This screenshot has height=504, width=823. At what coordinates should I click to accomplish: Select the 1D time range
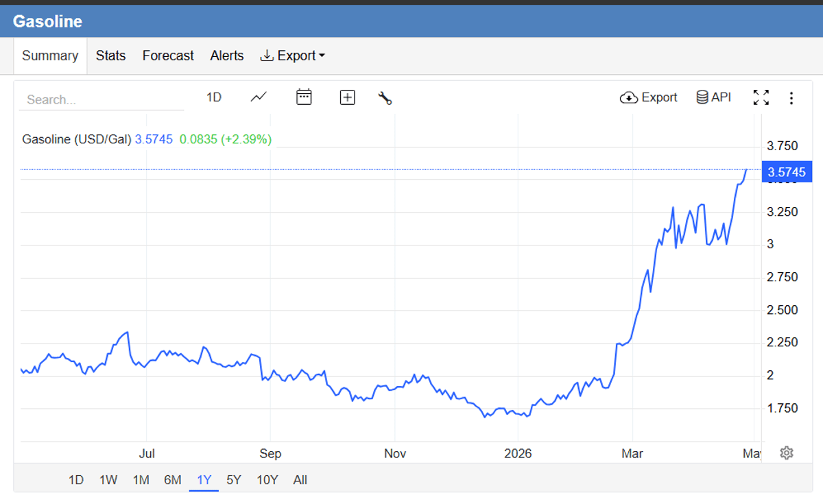point(76,480)
